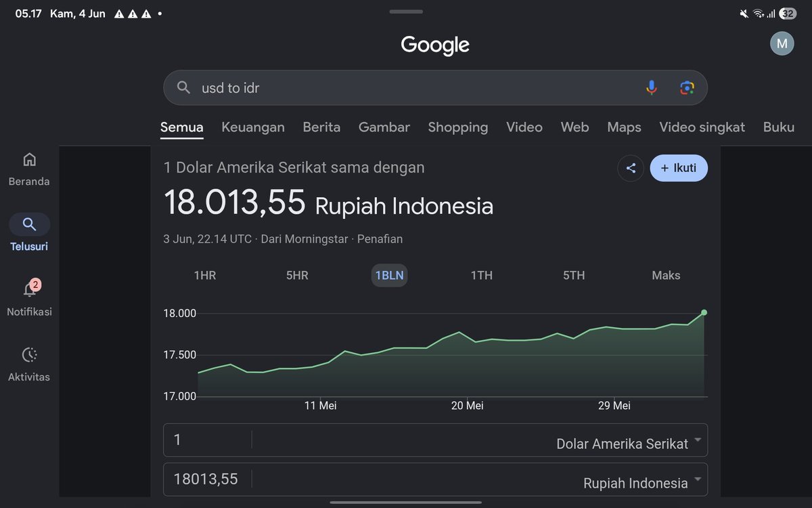812x508 pixels.
Task: Open the Video singkat tab
Action: pyautogui.click(x=702, y=127)
